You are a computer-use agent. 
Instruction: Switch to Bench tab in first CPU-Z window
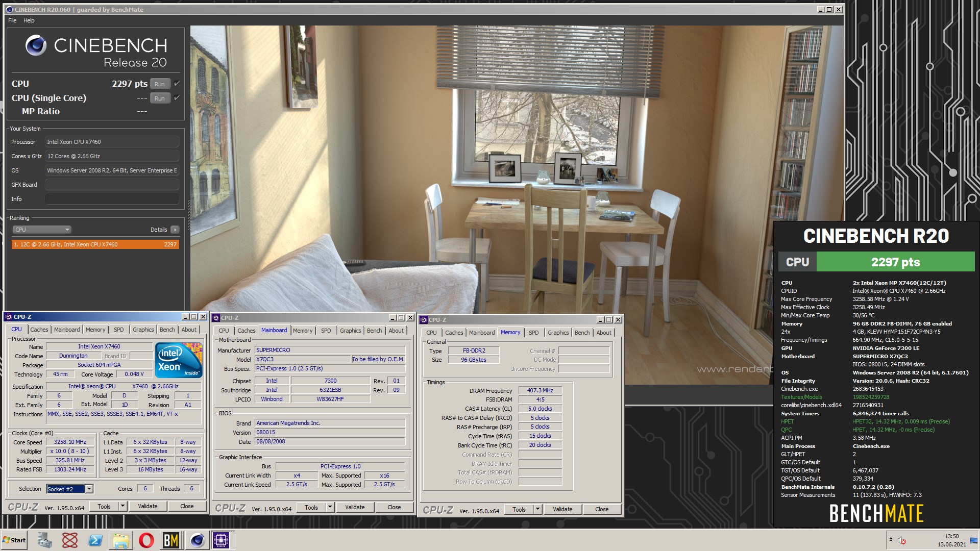click(x=167, y=330)
